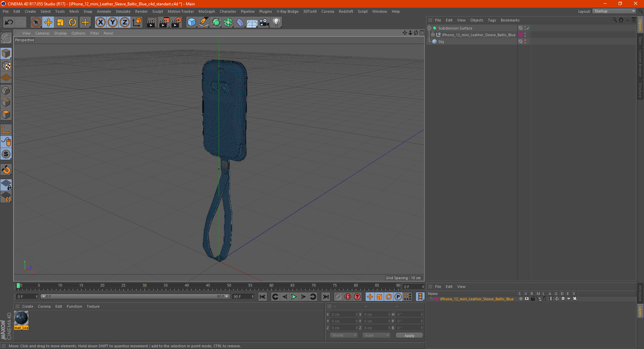Screen dimensions: 644x349
Task: Toggle the X axis lock
Action: point(100,22)
